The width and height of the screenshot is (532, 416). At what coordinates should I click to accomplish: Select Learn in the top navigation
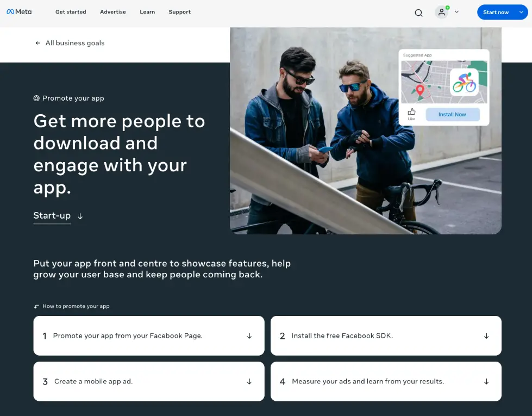click(x=147, y=12)
